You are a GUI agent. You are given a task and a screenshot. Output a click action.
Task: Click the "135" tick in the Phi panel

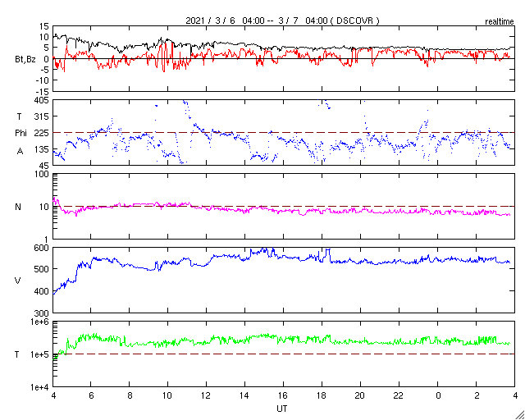coord(43,149)
